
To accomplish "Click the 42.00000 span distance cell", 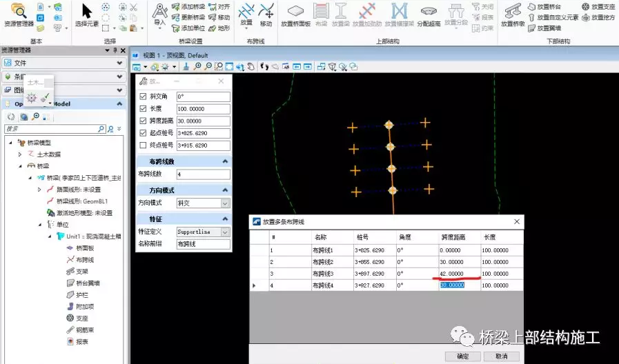I will (460, 274).
